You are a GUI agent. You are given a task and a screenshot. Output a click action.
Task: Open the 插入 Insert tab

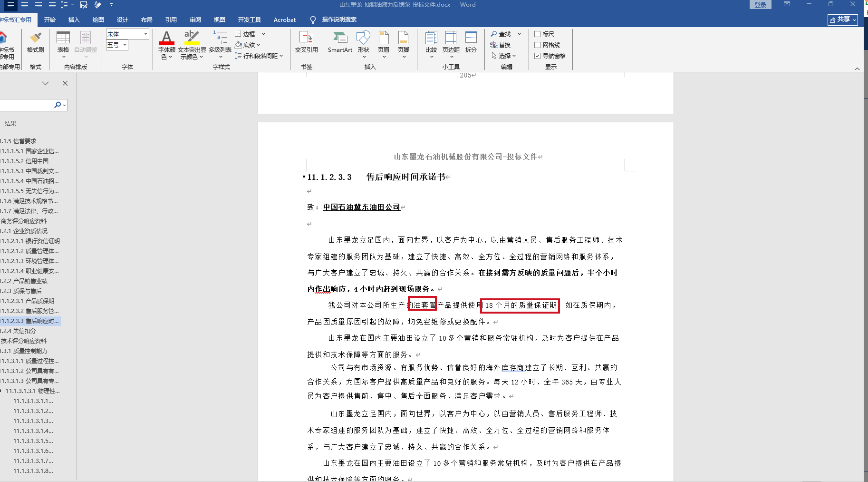pyautogui.click(x=74, y=20)
